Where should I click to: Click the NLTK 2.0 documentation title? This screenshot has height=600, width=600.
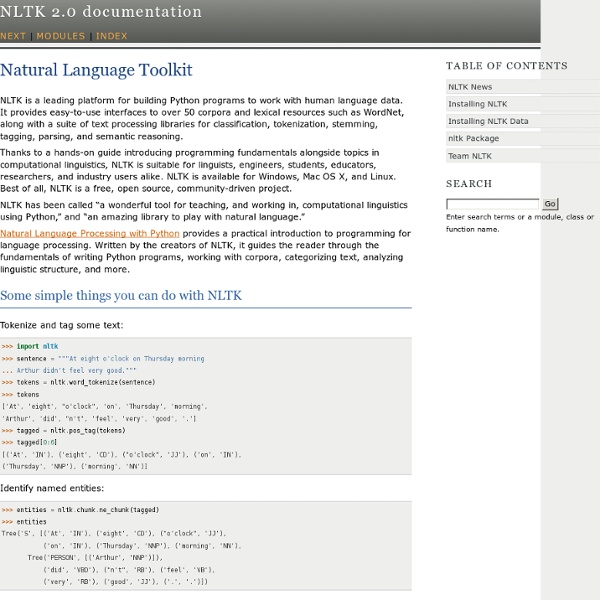click(x=101, y=11)
